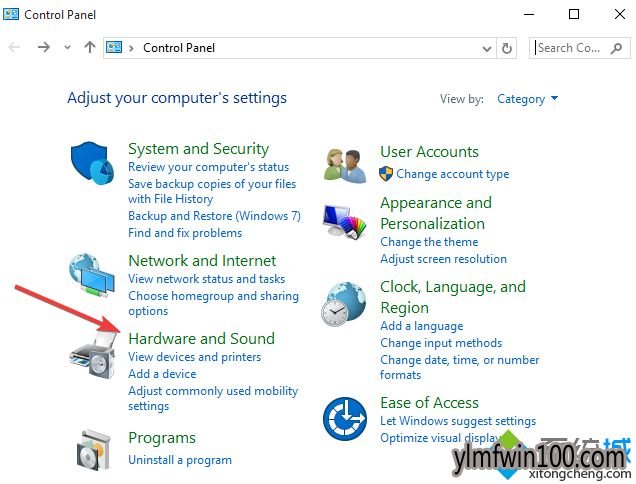Expand the View by Category dropdown
Screen dimensions: 636x484
(527, 99)
